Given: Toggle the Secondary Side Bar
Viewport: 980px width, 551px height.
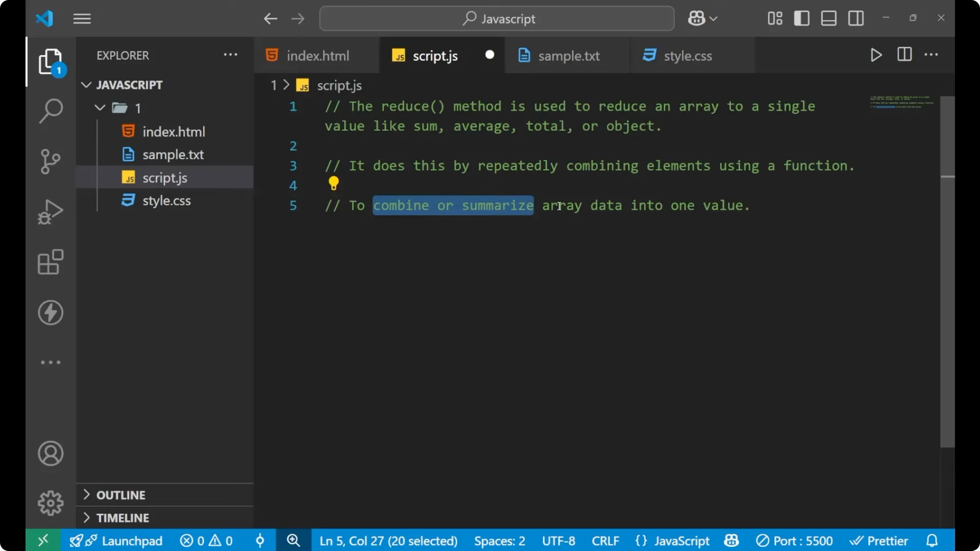Looking at the screenshot, I should tap(855, 18).
